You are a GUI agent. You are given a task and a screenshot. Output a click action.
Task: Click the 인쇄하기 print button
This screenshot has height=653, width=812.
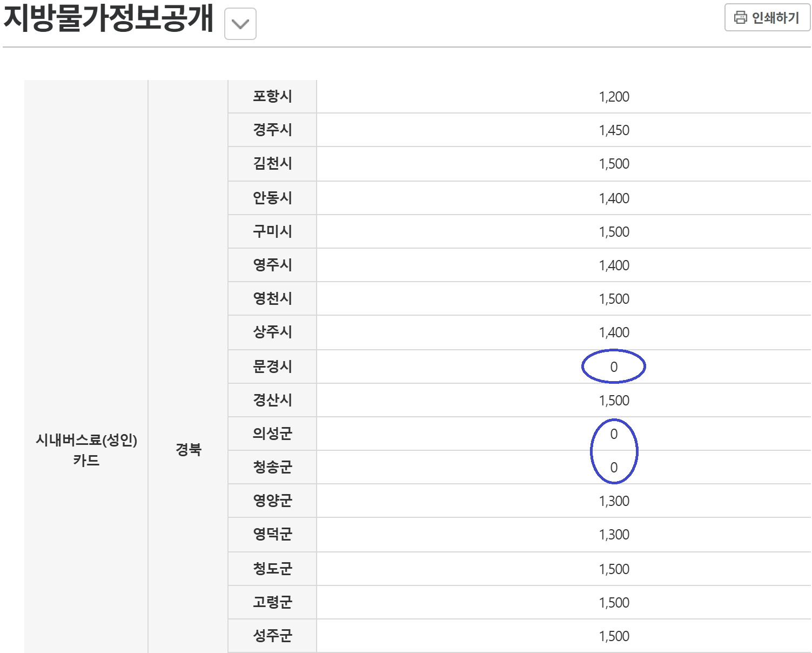pos(767,18)
